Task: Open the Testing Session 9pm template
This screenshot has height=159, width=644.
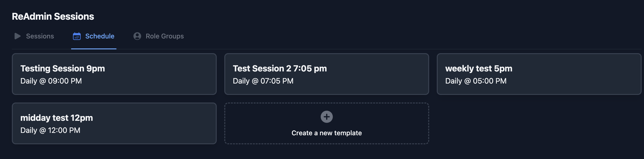Action: tap(114, 74)
